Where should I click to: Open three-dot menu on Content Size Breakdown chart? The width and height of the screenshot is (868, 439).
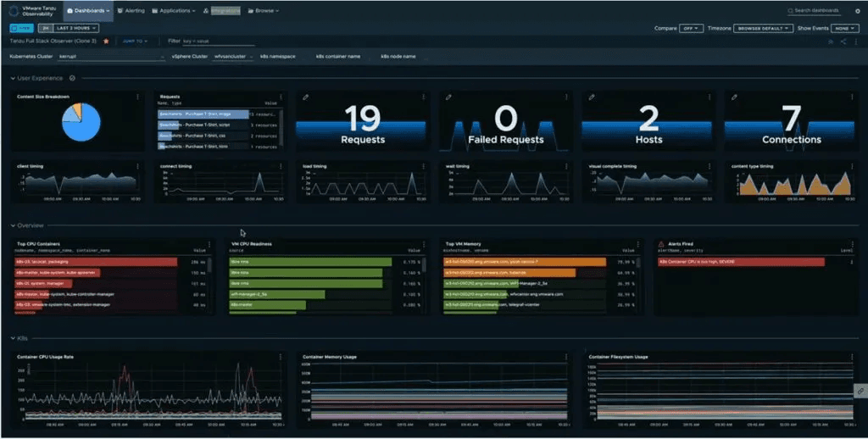pyautogui.click(x=138, y=97)
